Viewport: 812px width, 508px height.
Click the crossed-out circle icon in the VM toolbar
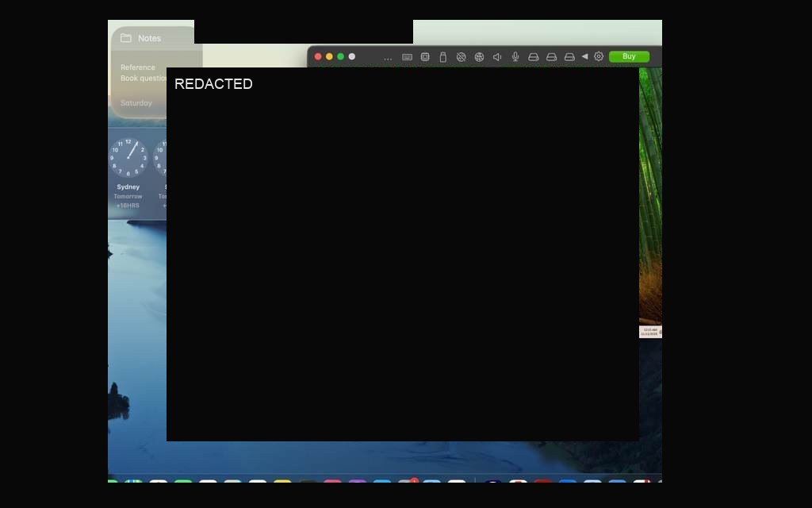(x=461, y=57)
